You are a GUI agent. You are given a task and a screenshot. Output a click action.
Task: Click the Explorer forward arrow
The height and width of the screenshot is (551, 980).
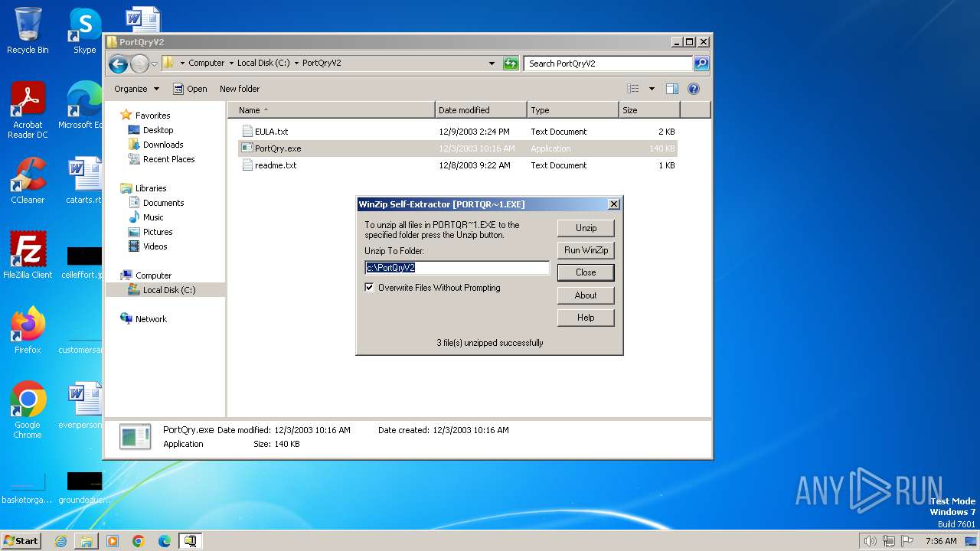(x=139, y=64)
